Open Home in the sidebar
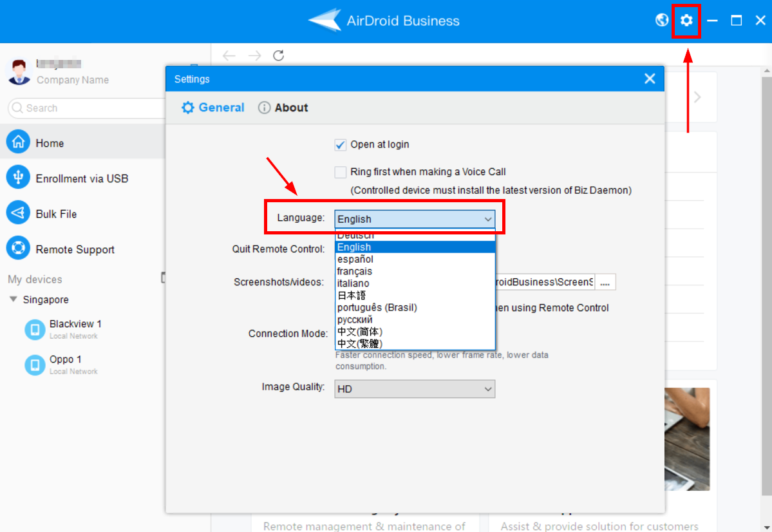This screenshot has width=772, height=532. tap(82, 142)
